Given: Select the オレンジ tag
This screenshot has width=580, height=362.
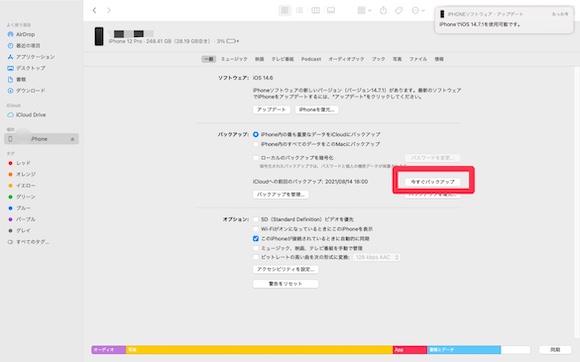Looking at the screenshot, I should click(x=22, y=174).
